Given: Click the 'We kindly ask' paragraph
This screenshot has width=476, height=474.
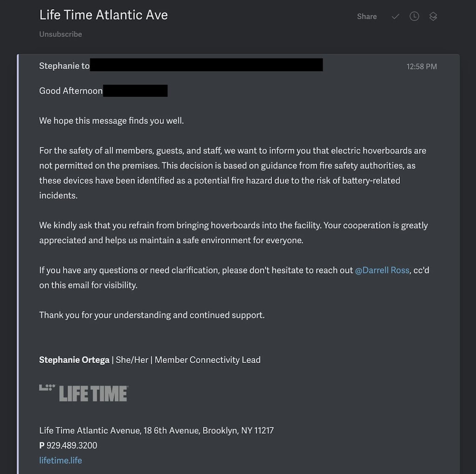Looking at the screenshot, I should [233, 233].
